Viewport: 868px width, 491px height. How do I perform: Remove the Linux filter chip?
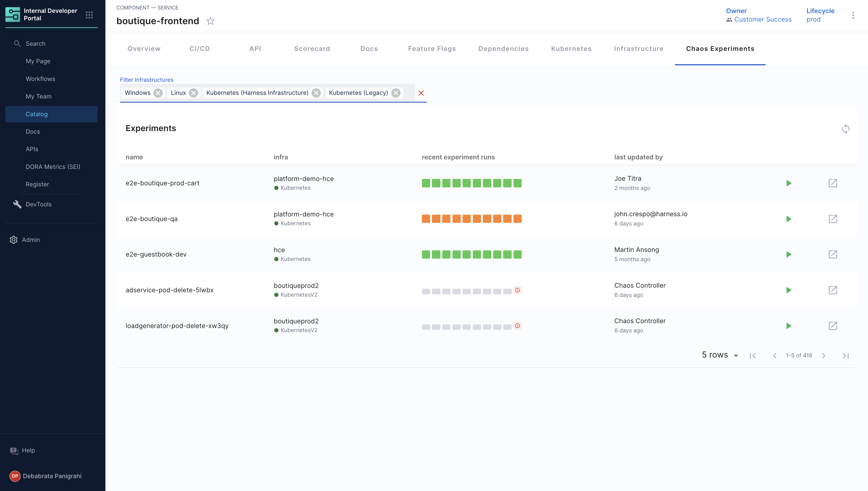(193, 93)
